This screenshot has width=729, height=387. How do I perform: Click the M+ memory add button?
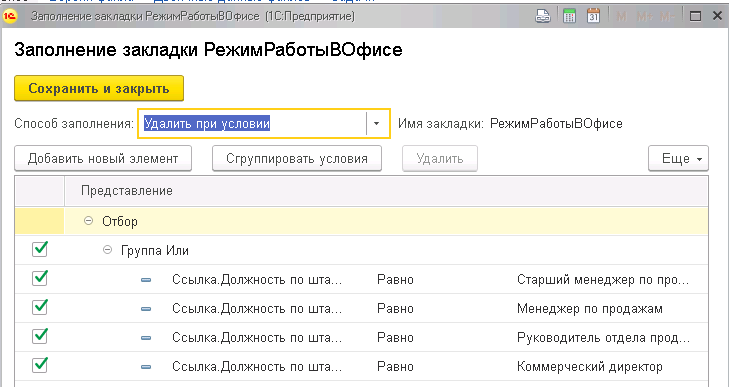(x=644, y=17)
